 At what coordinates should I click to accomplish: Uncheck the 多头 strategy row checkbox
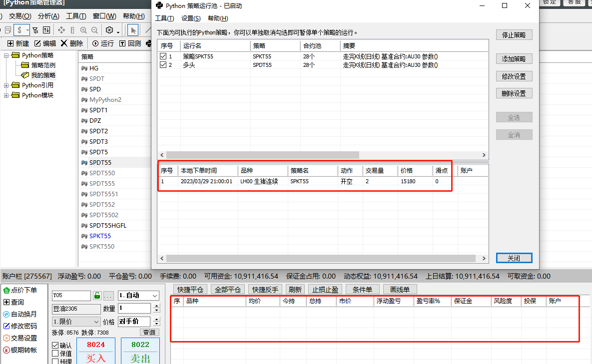[163, 65]
